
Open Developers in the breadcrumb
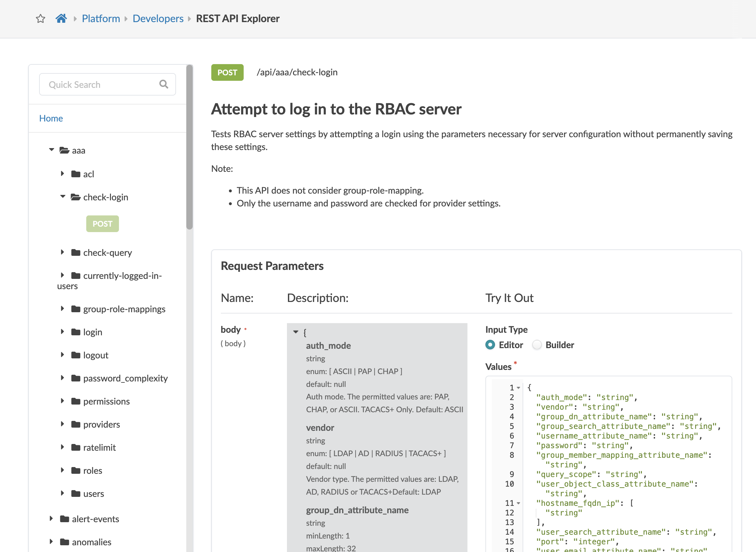(158, 18)
